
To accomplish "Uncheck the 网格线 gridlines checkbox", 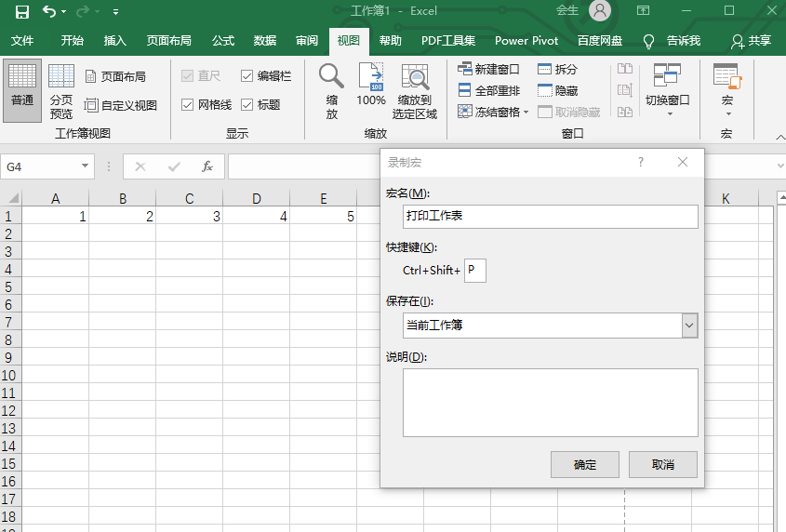I will (x=188, y=105).
